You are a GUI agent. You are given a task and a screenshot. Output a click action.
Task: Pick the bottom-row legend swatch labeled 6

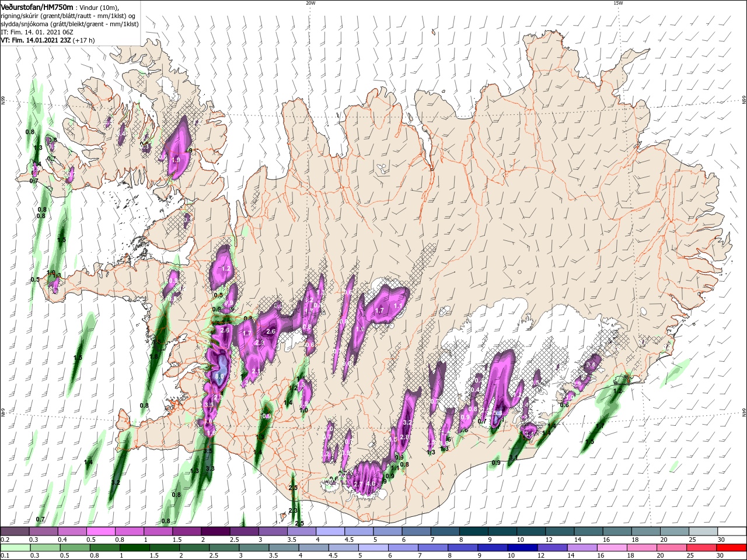403,548
